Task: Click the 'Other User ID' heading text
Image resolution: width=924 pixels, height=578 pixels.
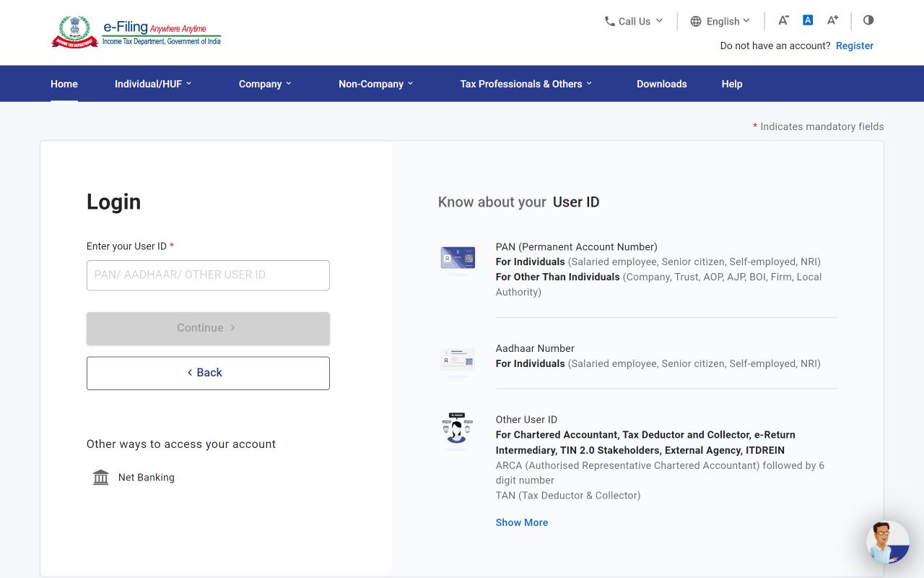Action: 526,420
